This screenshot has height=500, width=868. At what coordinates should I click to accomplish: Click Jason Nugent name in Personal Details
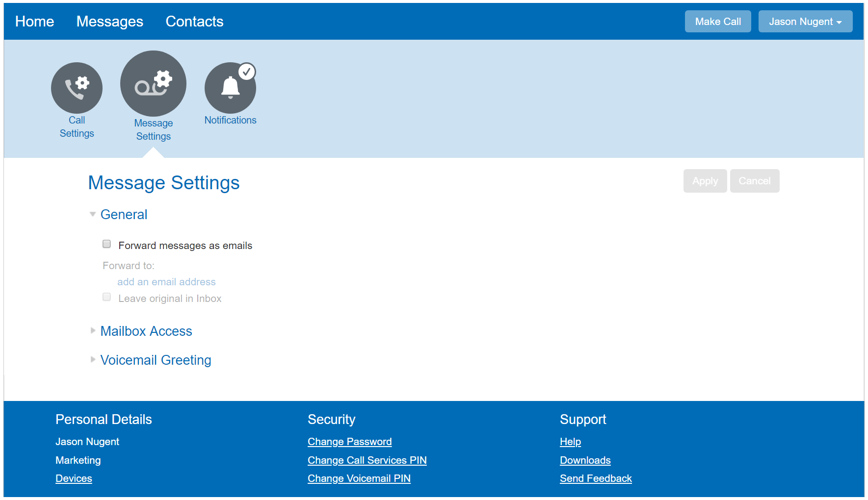click(x=87, y=442)
